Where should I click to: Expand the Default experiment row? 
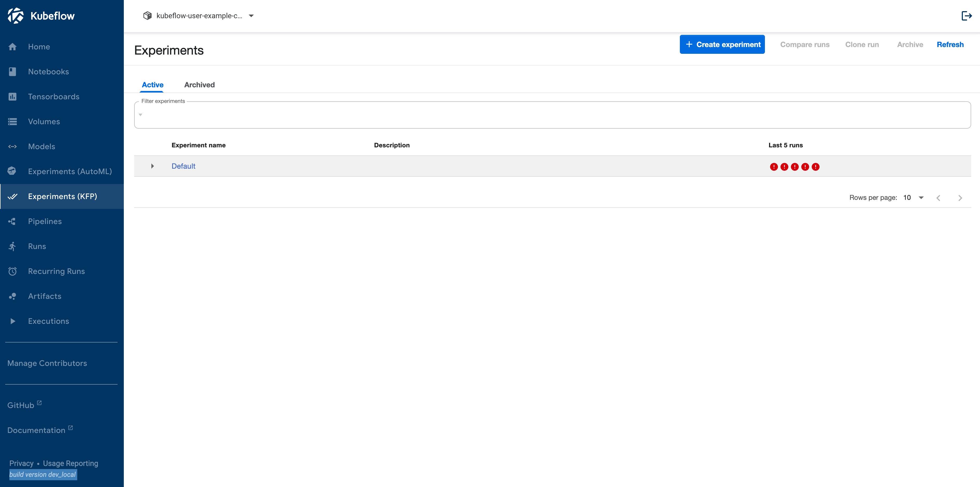click(152, 166)
